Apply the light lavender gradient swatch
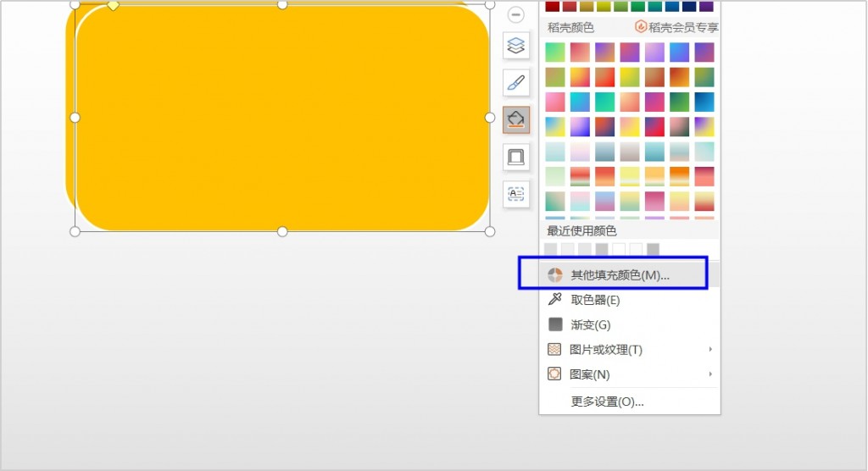The image size is (868, 471). coord(654,53)
